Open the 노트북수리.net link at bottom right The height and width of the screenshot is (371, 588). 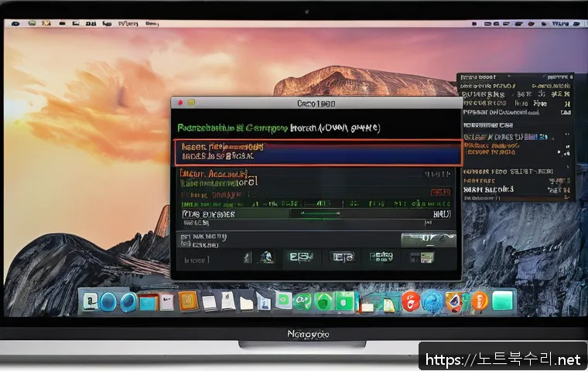pyautogui.click(x=502, y=359)
